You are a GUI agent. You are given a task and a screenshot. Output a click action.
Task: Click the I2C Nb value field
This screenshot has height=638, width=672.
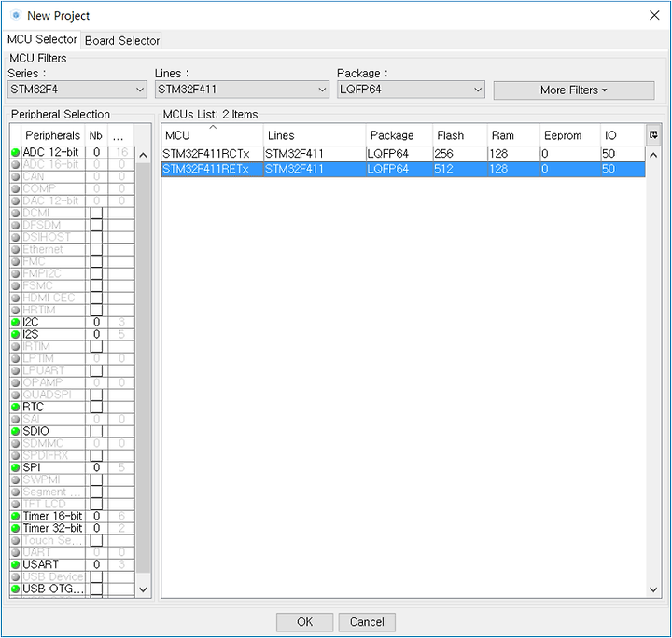tap(96, 322)
